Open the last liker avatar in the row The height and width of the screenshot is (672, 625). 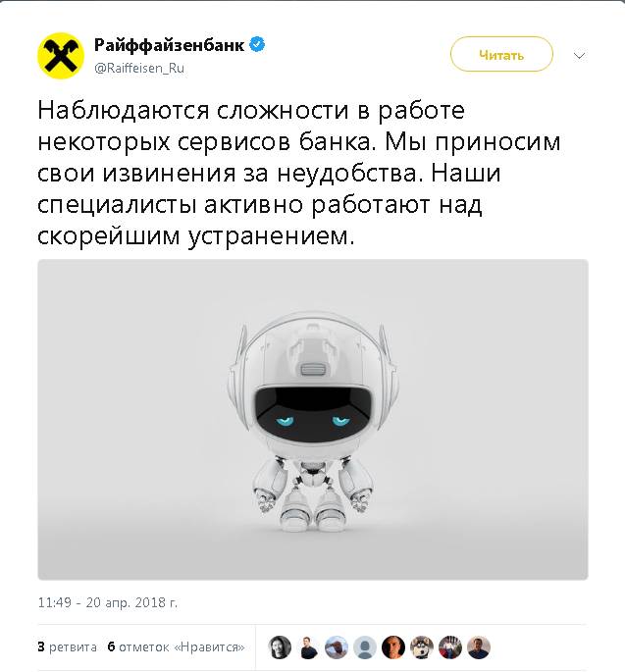click(x=479, y=647)
